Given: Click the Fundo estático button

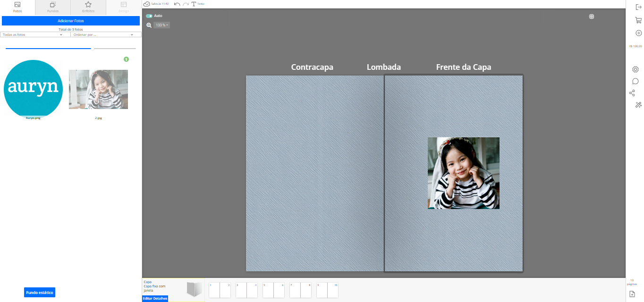Looking at the screenshot, I should point(40,293).
